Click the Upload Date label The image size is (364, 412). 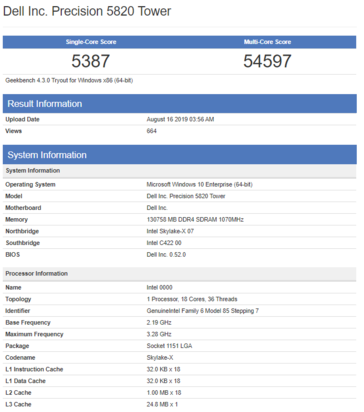pos(22,119)
